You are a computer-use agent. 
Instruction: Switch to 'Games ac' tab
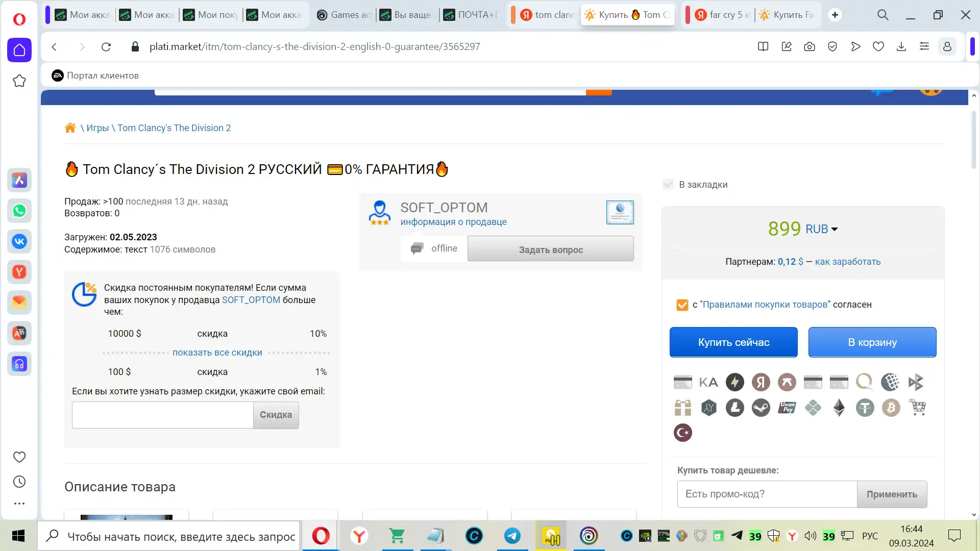(344, 15)
